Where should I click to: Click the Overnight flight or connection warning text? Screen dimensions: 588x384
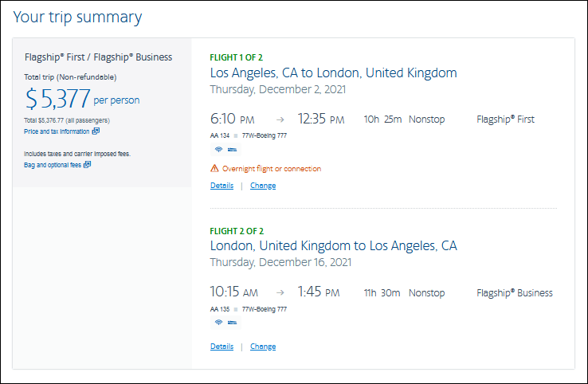coord(272,169)
